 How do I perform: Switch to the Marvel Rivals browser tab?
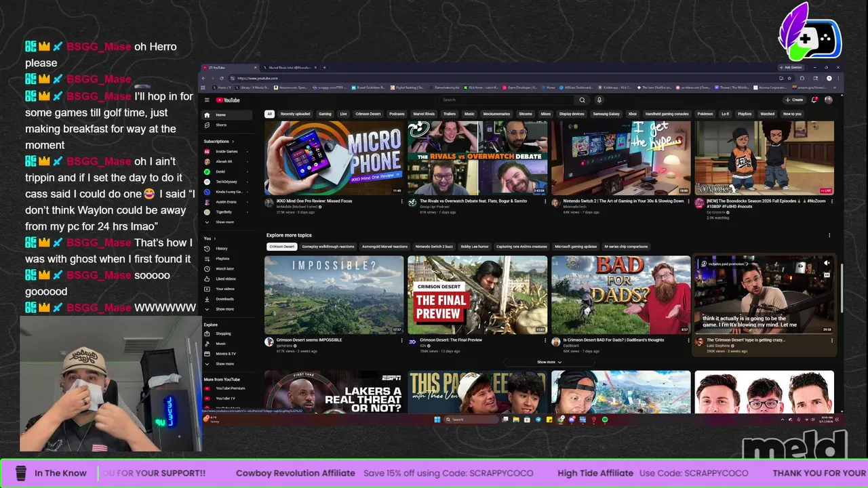[290, 67]
